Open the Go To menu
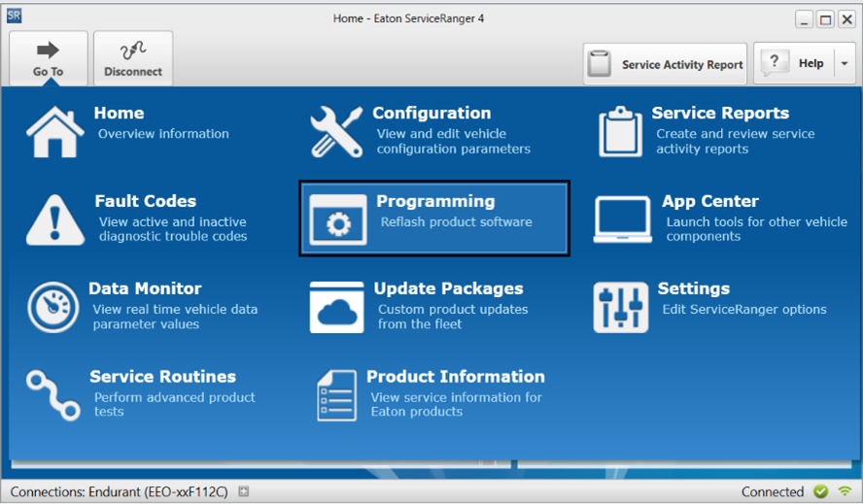The height and width of the screenshot is (504, 863). (49, 58)
